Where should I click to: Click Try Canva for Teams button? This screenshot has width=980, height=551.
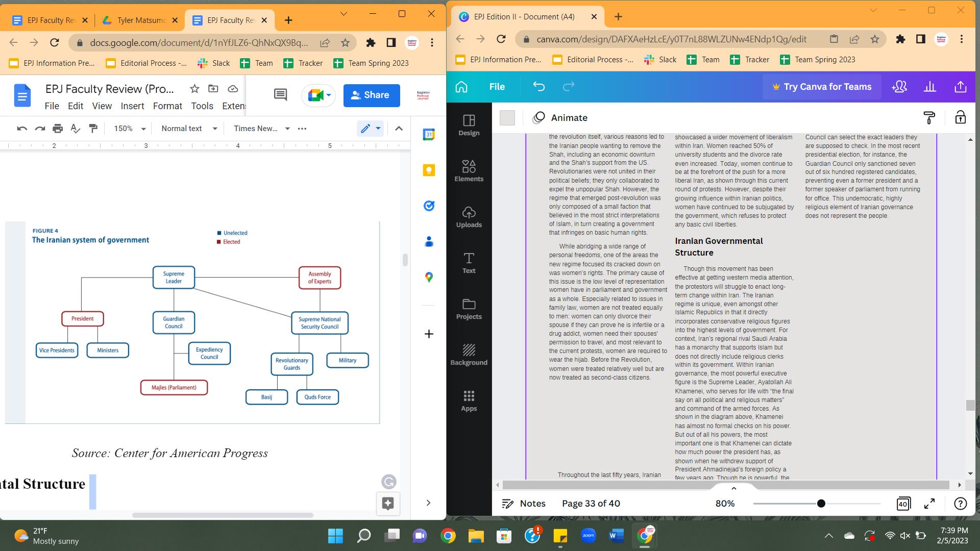pyautogui.click(x=821, y=87)
